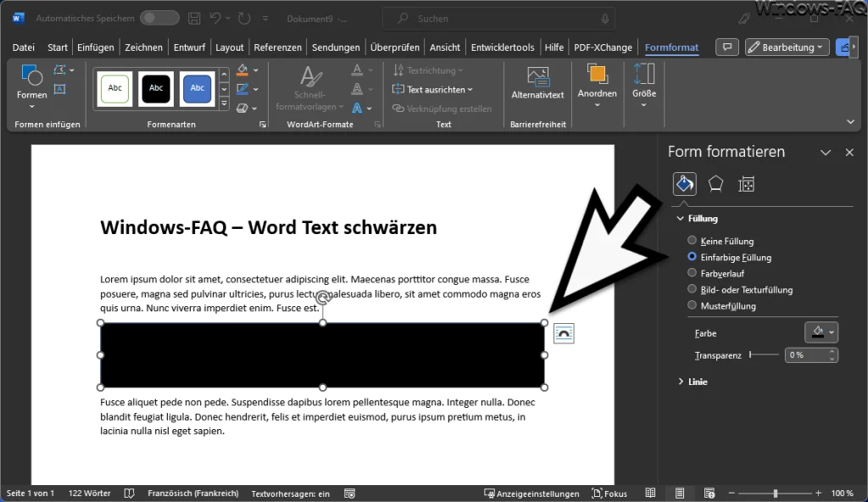Toggle Automatisches Speichern switch
Viewport: 868px width, 502px height.
coord(159,18)
